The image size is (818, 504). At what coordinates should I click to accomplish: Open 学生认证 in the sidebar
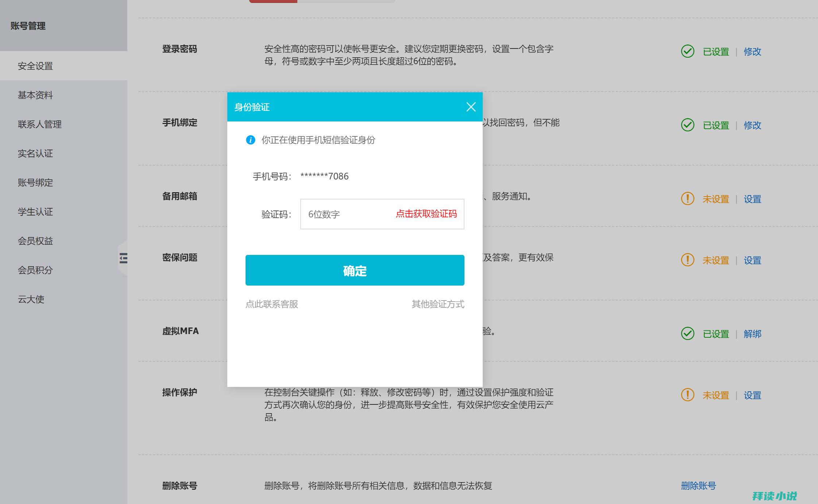coord(63,212)
